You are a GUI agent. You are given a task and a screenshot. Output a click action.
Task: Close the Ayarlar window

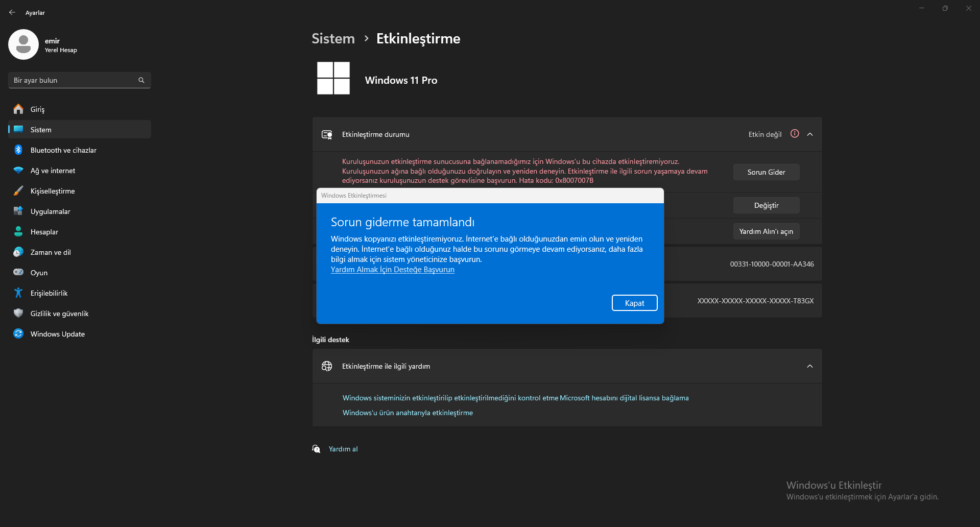tap(969, 8)
